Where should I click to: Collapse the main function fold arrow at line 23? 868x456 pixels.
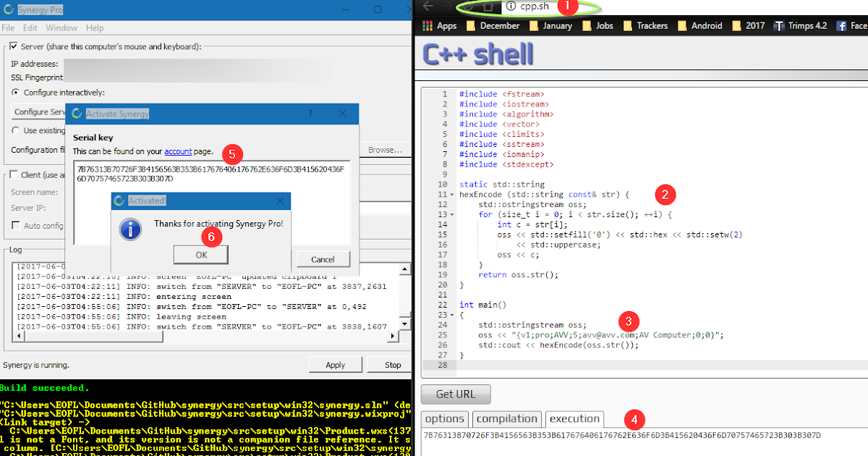tap(452, 315)
